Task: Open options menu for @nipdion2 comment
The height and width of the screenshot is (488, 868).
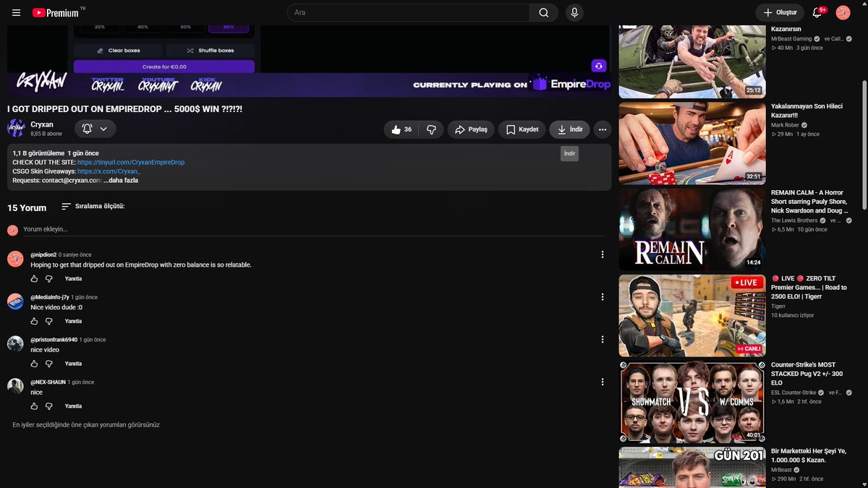Action: 603,254
